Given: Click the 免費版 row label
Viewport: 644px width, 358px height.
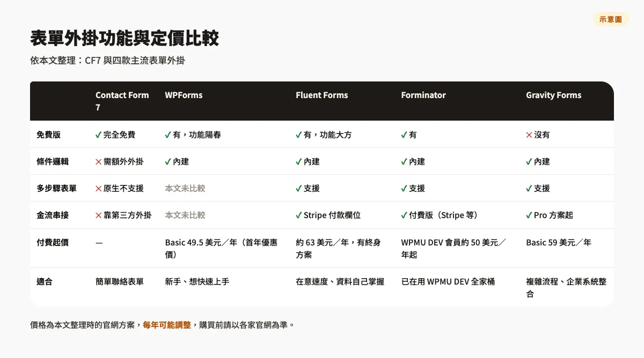Looking at the screenshot, I should (x=48, y=135).
